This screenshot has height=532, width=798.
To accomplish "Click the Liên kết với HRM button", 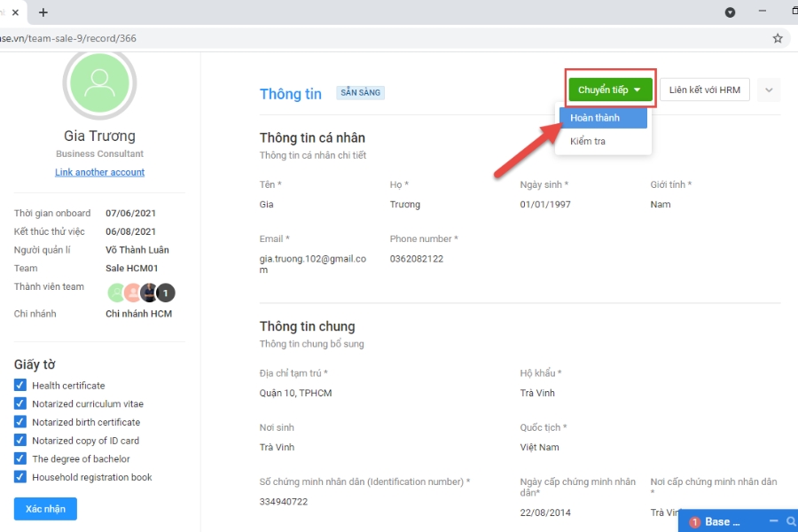I will pos(704,90).
